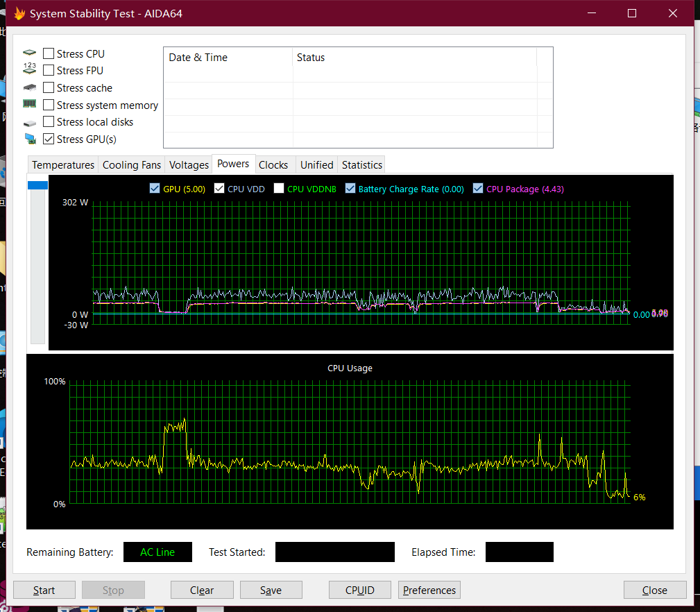Viewport: 700px width, 612px height.
Task: Click the disk drive icon beside Stress local disks
Action: (29, 123)
